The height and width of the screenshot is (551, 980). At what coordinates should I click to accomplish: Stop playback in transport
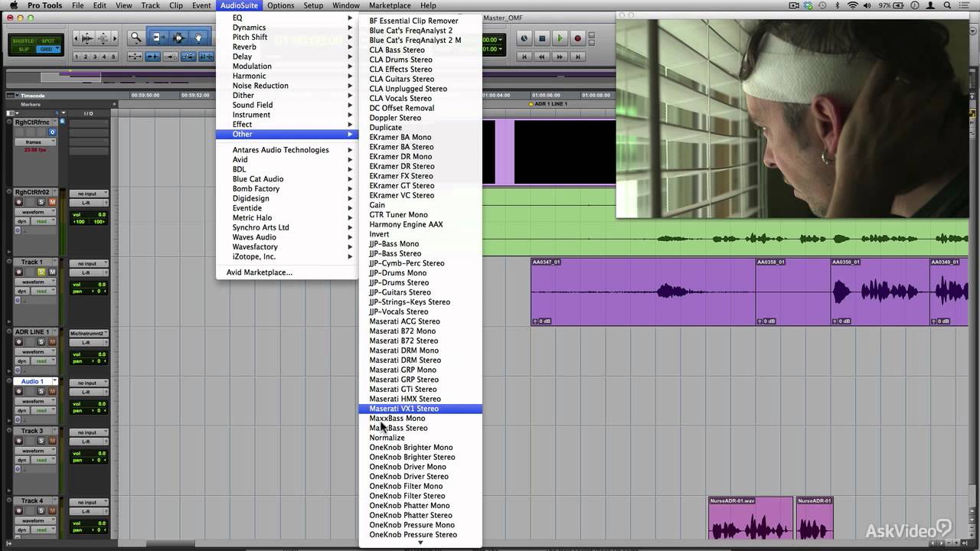(x=542, y=38)
